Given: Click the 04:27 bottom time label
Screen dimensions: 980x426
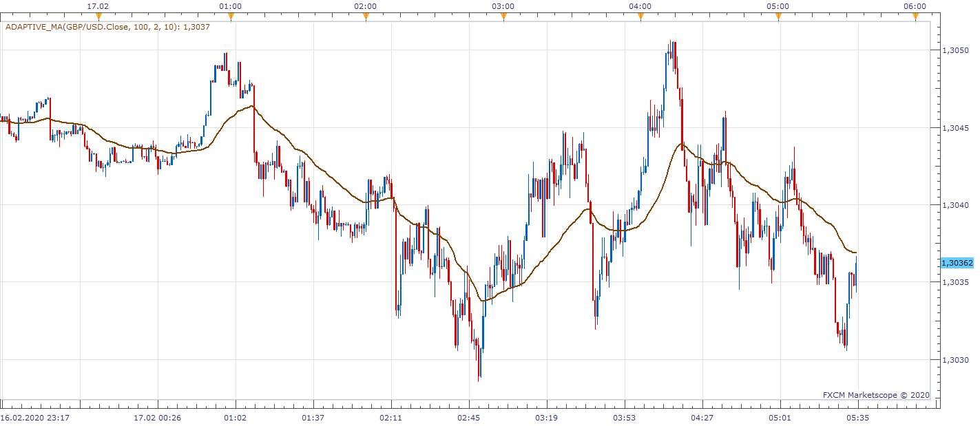Looking at the screenshot, I should click(702, 418).
